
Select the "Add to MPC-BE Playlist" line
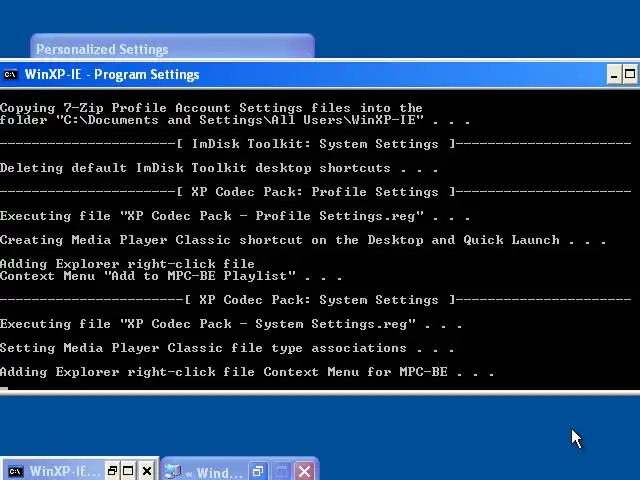pyautogui.click(x=171, y=276)
